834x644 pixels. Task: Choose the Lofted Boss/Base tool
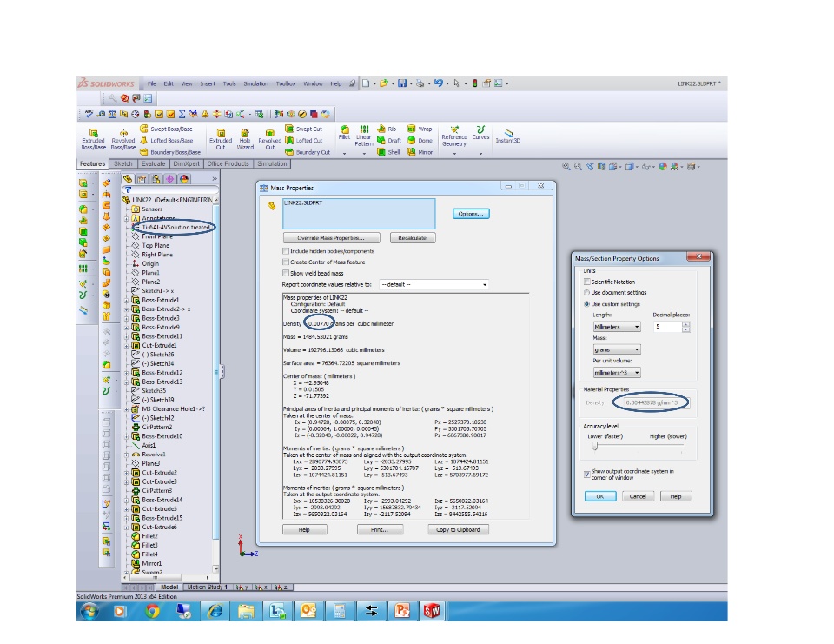click(x=166, y=141)
